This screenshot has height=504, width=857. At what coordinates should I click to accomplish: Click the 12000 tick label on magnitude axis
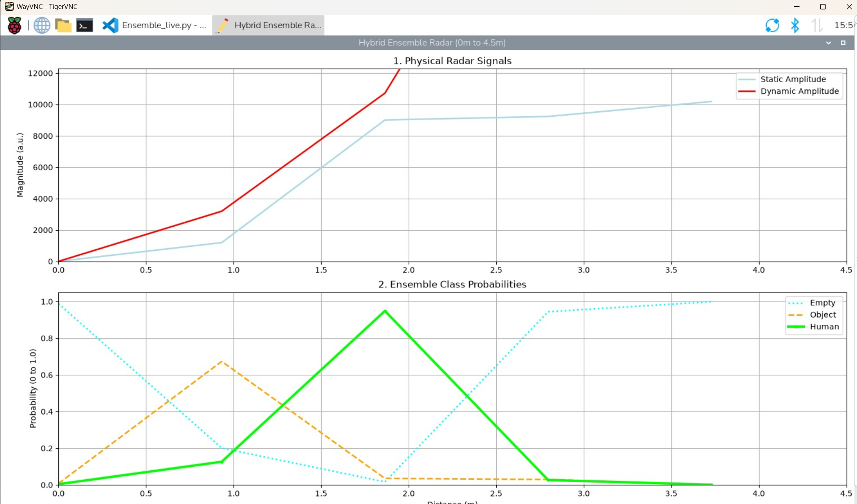[x=40, y=73]
